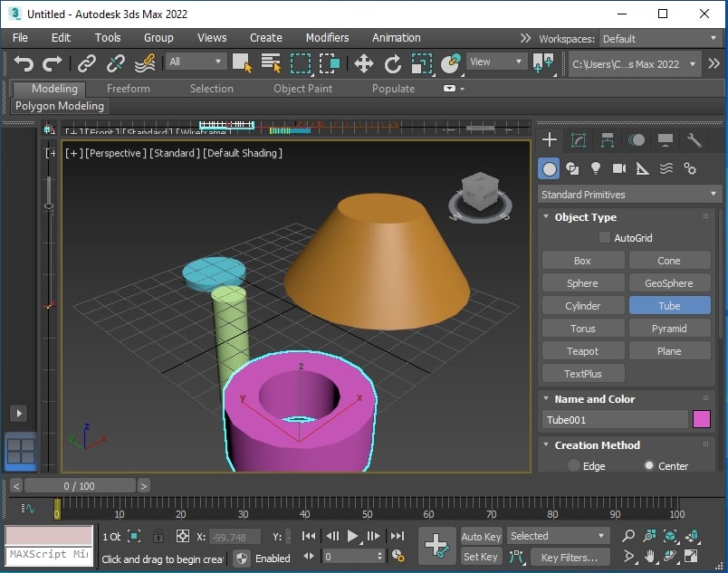The image size is (728, 573).
Task: Open Select by Name list icon
Action: 271,62
